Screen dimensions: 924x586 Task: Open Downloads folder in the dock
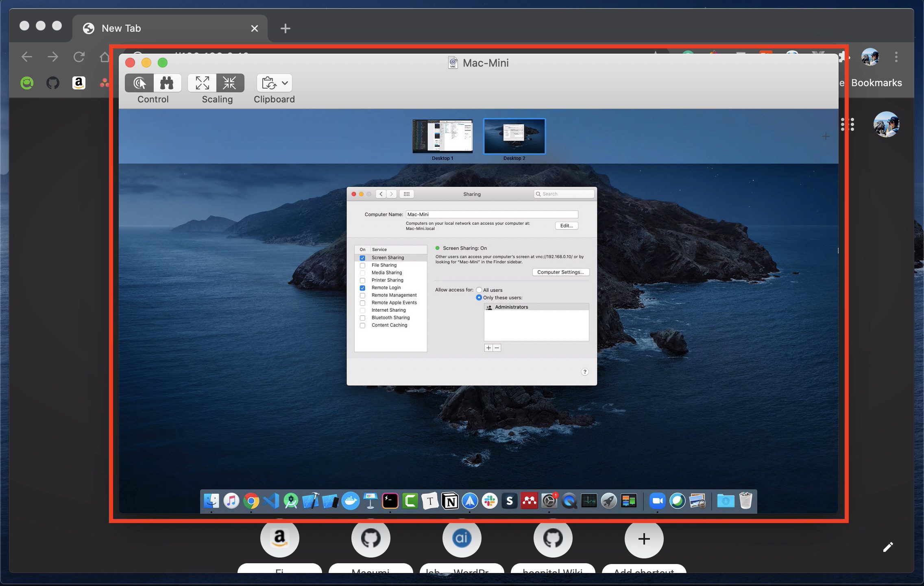tap(726, 501)
